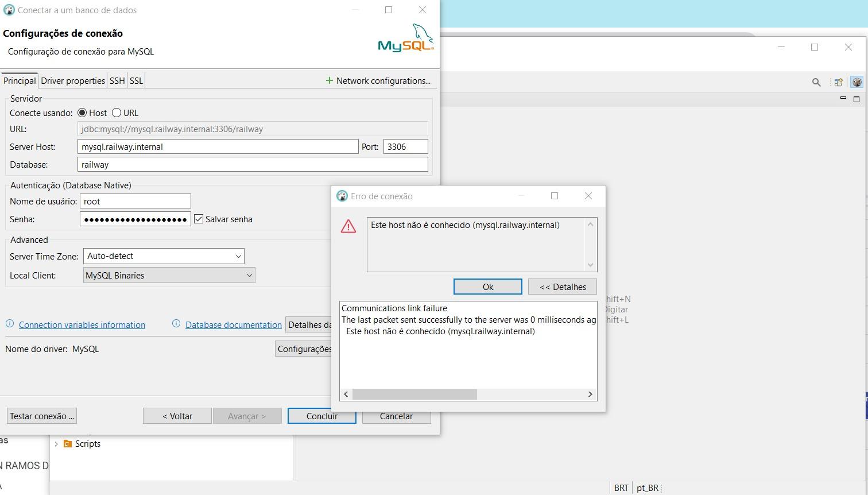Click info icon beside Database documentation
868x495 pixels.
176,324
